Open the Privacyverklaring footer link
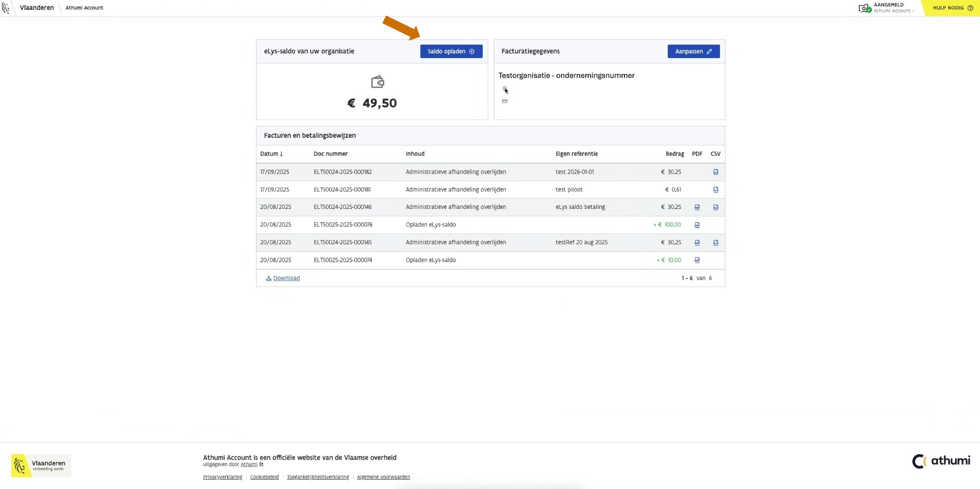This screenshot has height=489, width=980. point(222,477)
